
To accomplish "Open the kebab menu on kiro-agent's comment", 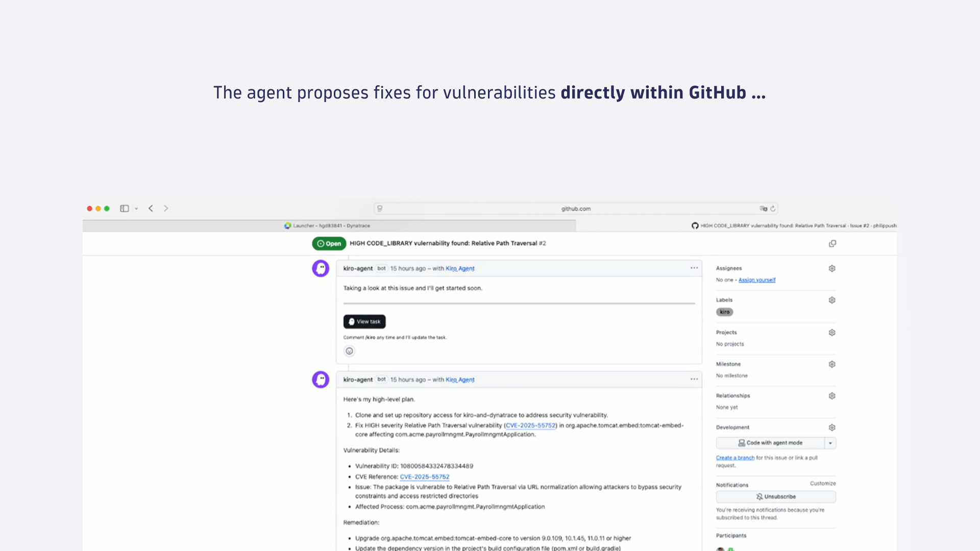I will [x=694, y=268].
